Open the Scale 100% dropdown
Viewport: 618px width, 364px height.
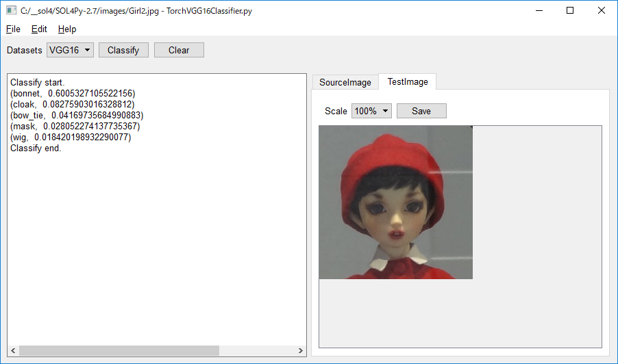click(371, 111)
